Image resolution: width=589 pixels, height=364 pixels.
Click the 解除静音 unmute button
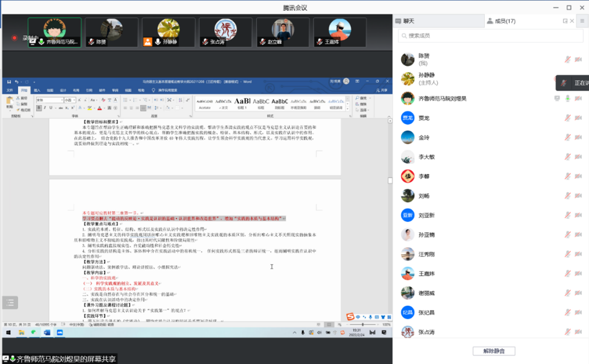click(494, 351)
